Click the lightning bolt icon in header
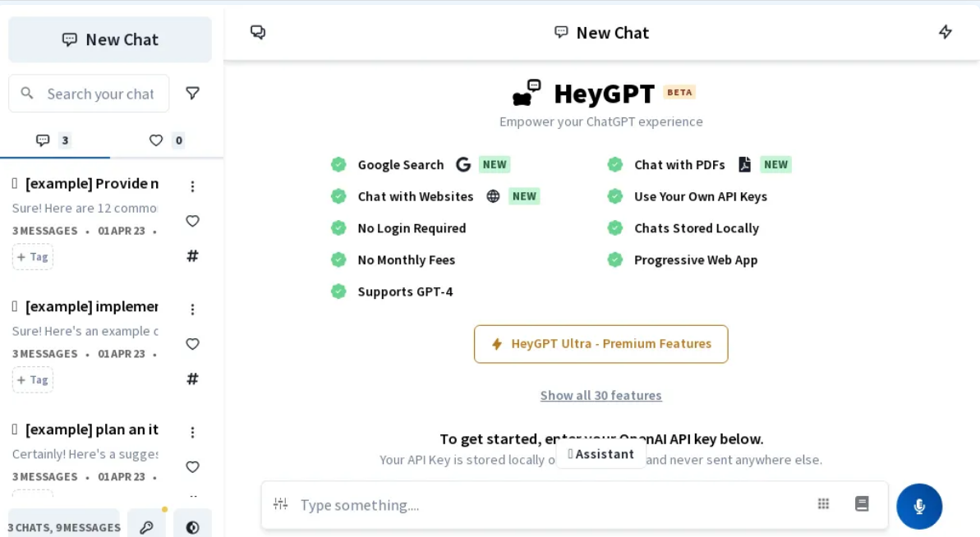This screenshot has width=980, height=537. point(945,32)
